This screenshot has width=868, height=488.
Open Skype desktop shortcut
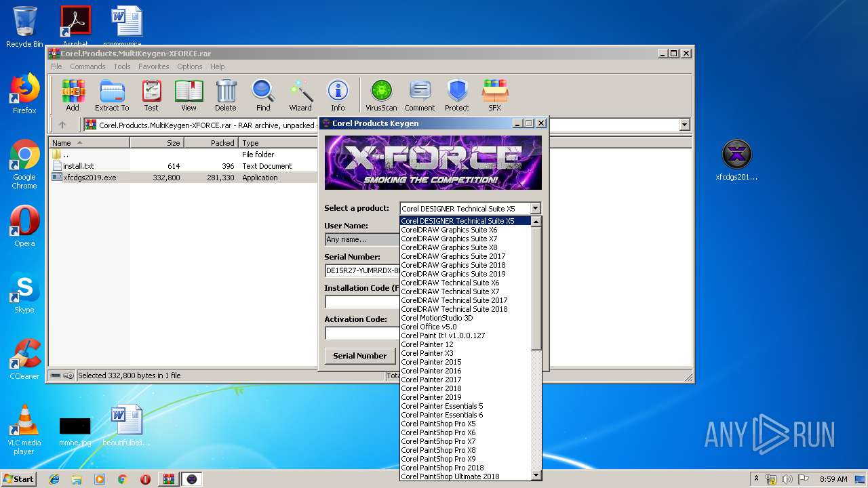(x=24, y=293)
